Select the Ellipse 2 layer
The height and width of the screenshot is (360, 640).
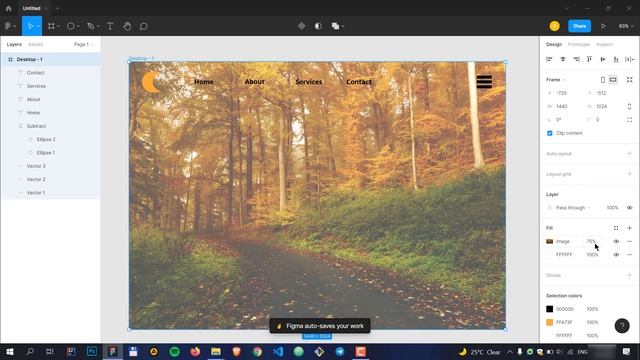pos(46,140)
